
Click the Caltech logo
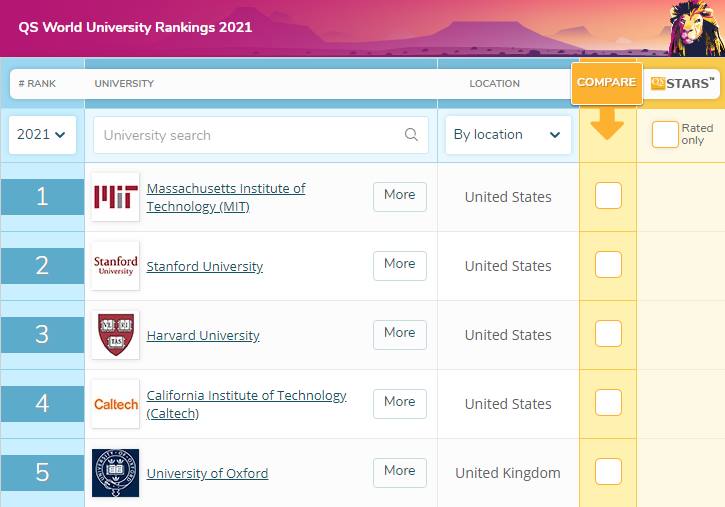116,403
